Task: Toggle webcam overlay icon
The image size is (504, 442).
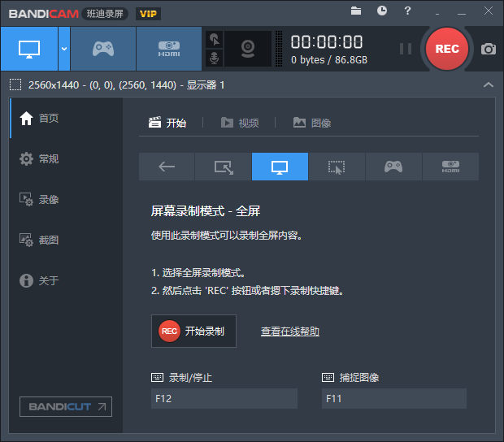Action: [248, 49]
